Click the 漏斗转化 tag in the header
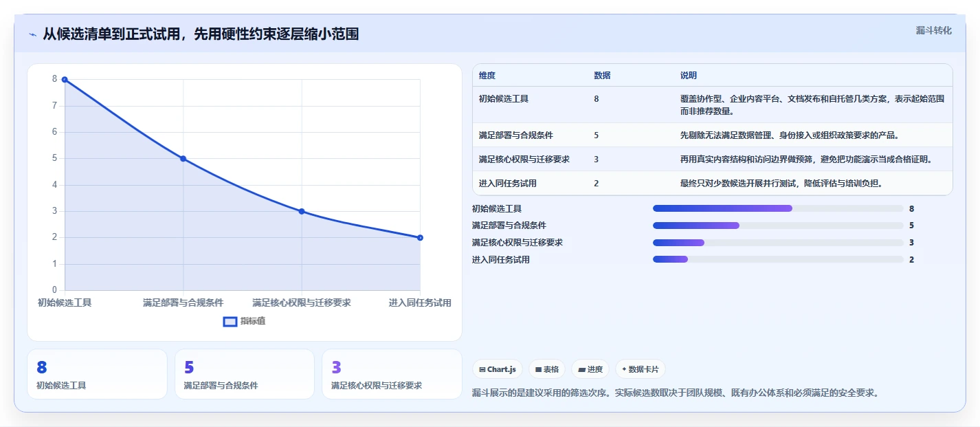 933,30
